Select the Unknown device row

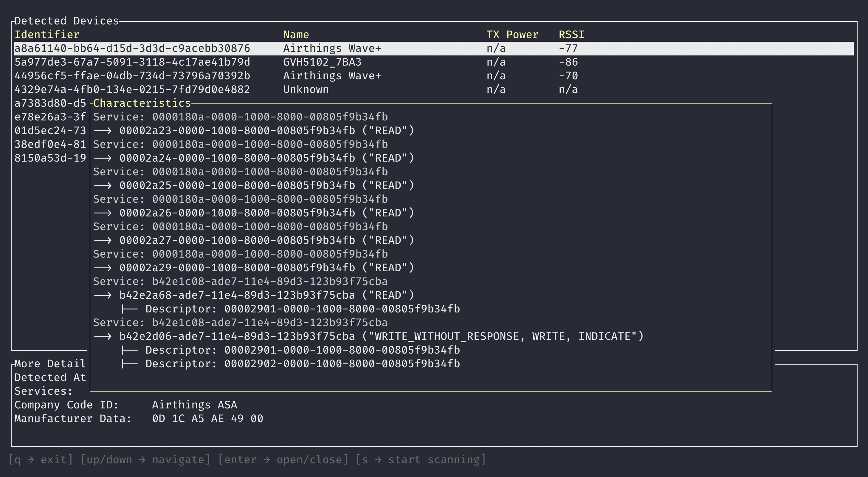(306, 90)
